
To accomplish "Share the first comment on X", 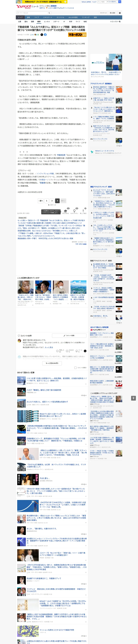I will pyautogui.click(x=85, y=351).
